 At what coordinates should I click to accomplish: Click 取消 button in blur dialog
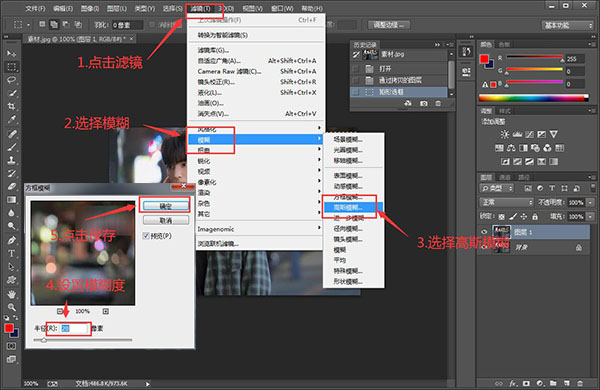[166, 220]
